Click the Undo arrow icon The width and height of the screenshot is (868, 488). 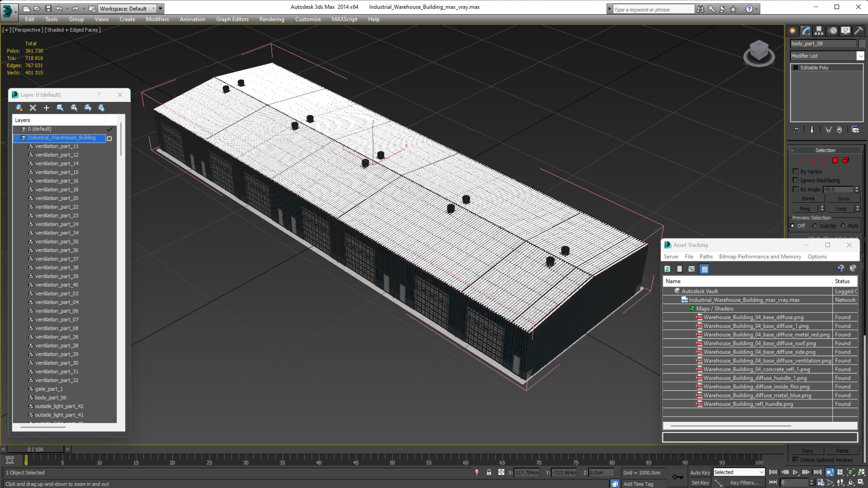(x=59, y=9)
